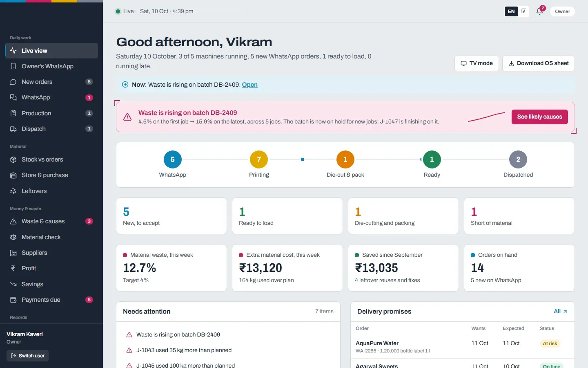
Task: Click the red alert triangle in waste banner
Action: [x=127, y=117]
